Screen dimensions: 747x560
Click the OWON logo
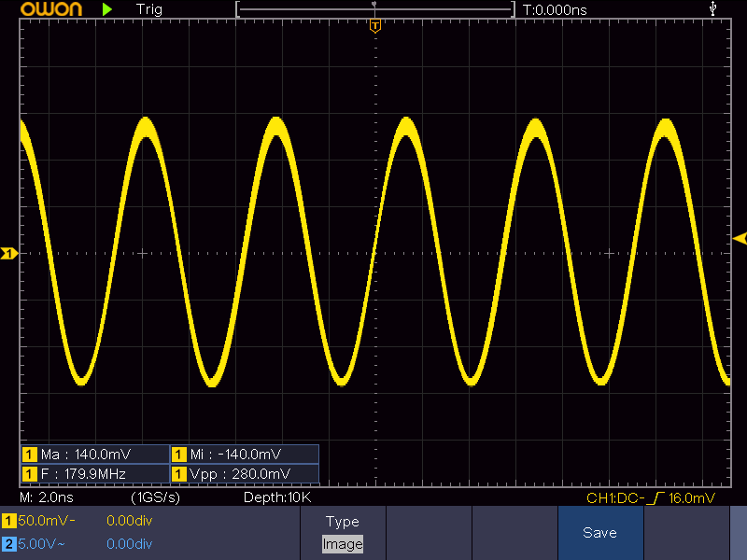click(x=51, y=9)
